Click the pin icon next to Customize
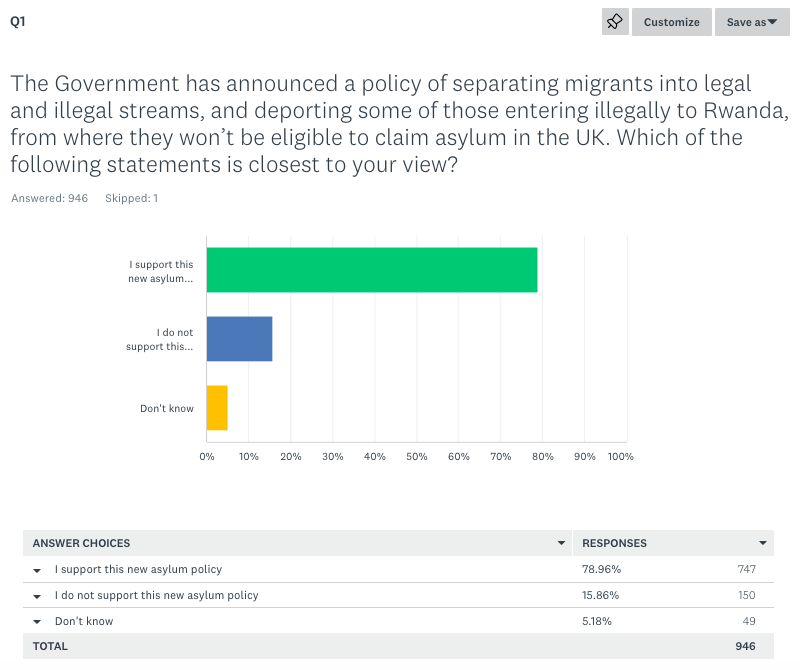The image size is (800, 670). click(x=615, y=22)
